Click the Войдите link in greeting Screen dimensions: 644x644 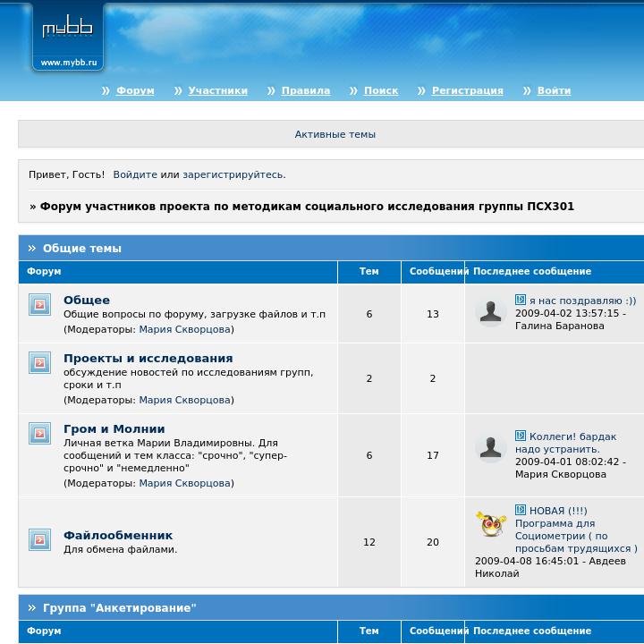click(x=135, y=174)
